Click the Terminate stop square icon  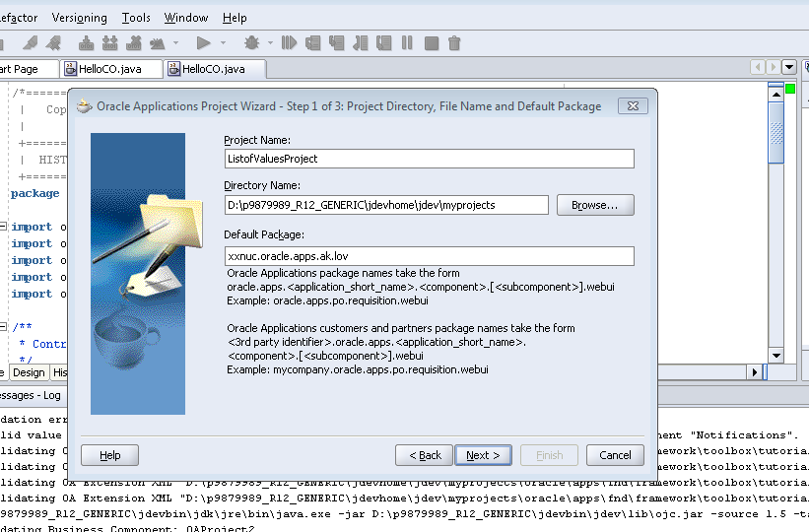click(432, 43)
